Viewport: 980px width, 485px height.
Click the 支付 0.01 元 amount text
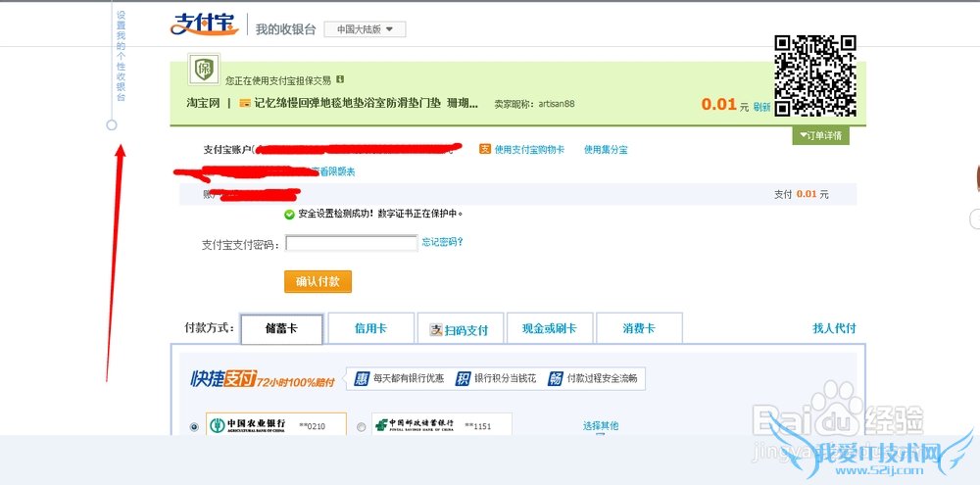click(802, 194)
